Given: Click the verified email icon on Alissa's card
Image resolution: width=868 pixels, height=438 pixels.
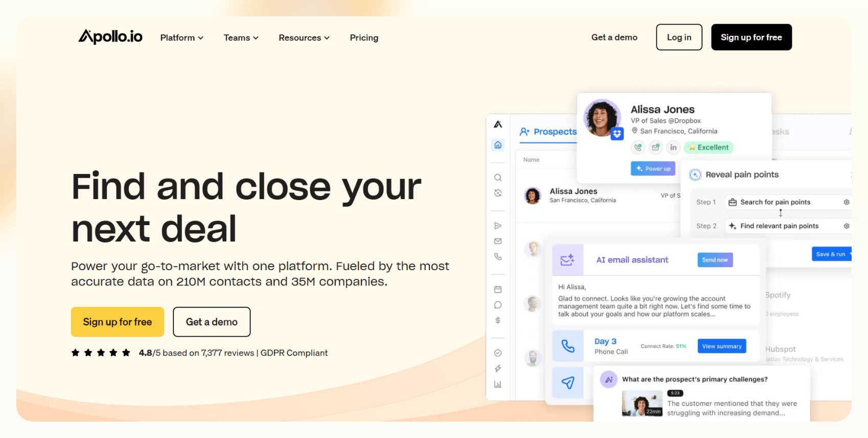Looking at the screenshot, I should point(656,147).
